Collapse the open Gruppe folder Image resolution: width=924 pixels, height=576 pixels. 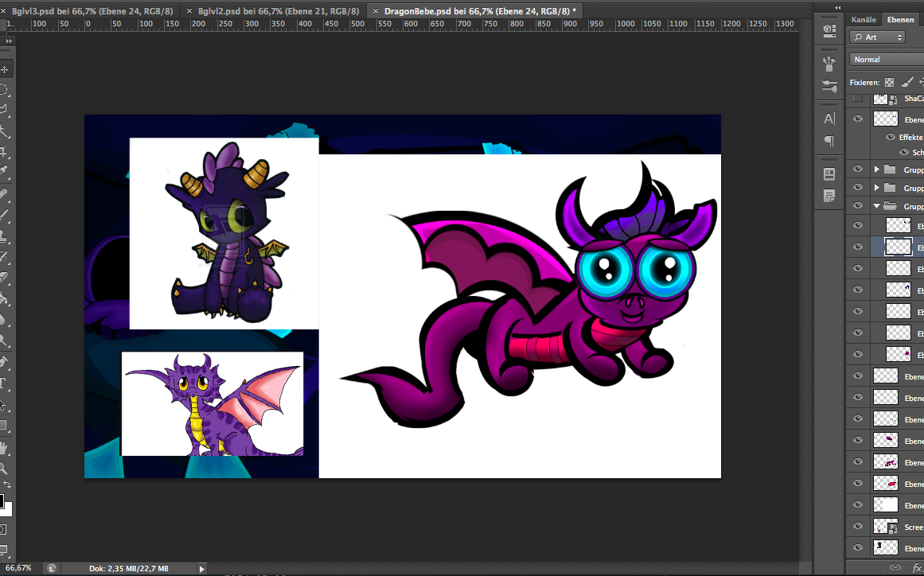(x=877, y=206)
